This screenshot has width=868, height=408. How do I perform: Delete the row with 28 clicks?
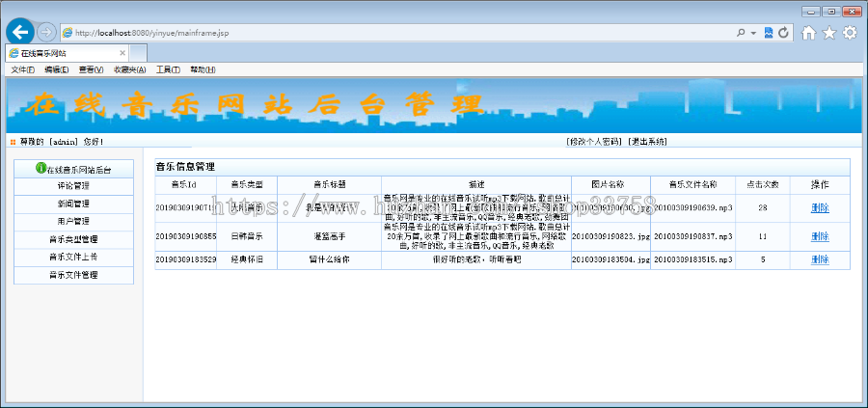pyautogui.click(x=820, y=208)
